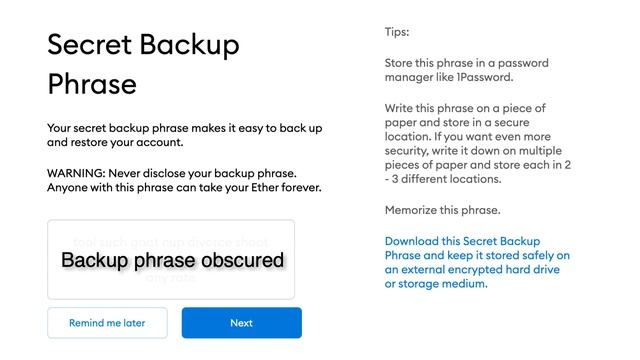Click the 'Memorize this phrase.' tip

point(442,210)
